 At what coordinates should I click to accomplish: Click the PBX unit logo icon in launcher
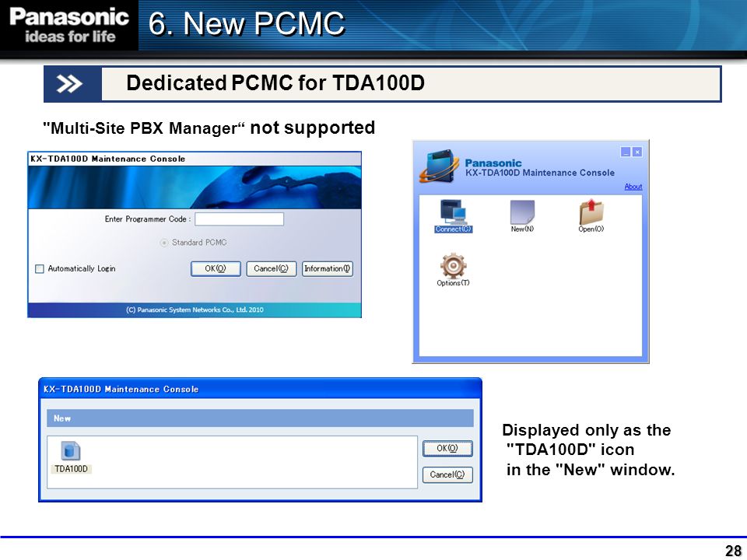coord(439,166)
